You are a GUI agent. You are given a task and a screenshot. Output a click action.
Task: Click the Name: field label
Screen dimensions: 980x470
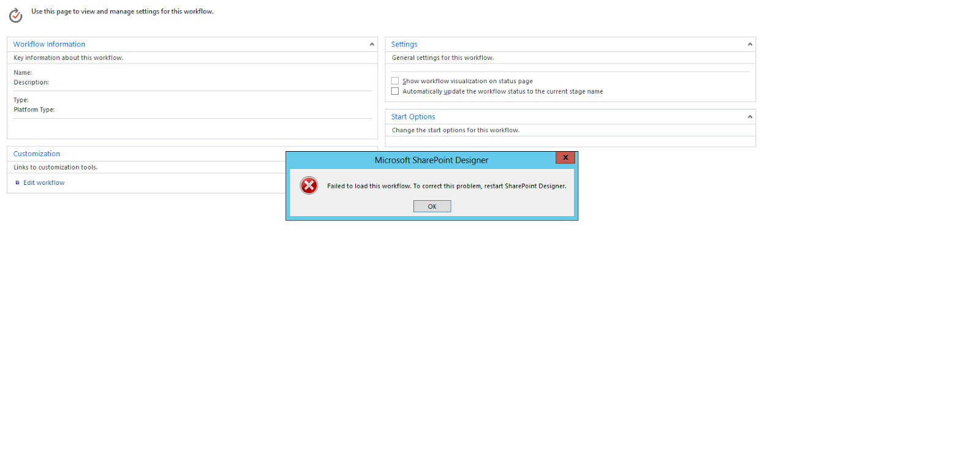pos(23,72)
